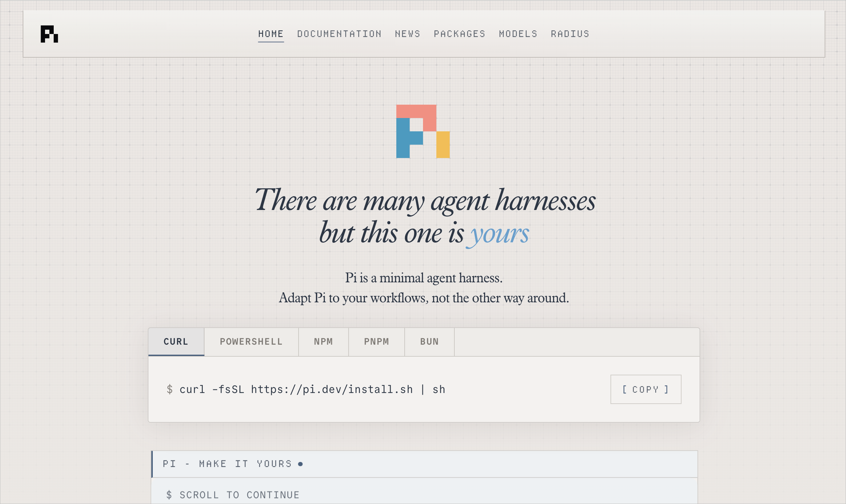Click the dot after 'MAKE IT YOURS'

[x=300, y=464]
